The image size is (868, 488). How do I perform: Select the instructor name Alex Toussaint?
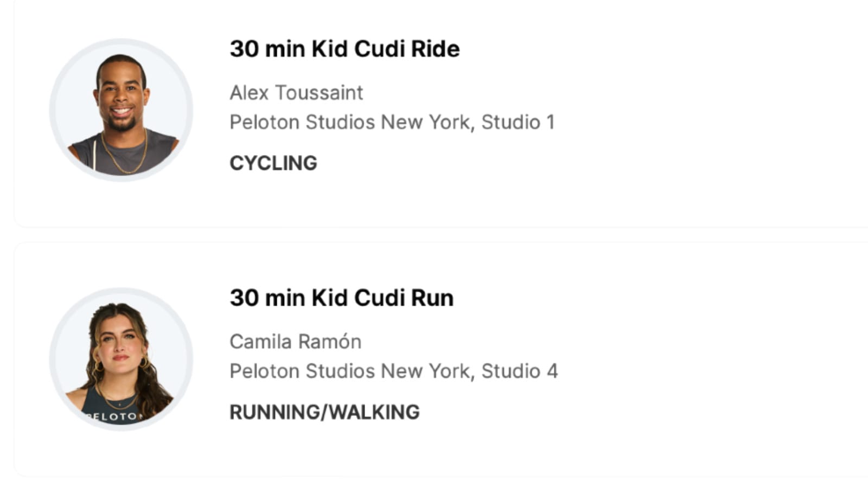point(296,93)
